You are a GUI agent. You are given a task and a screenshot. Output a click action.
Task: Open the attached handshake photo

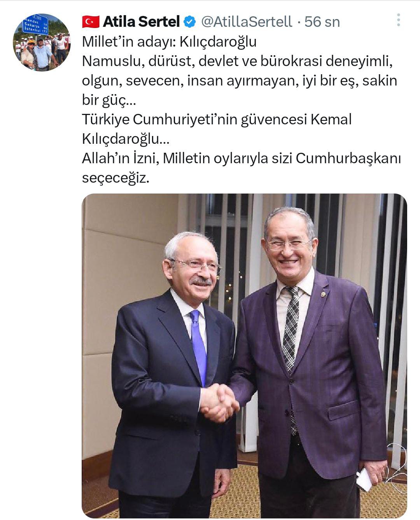pos(244,356)
